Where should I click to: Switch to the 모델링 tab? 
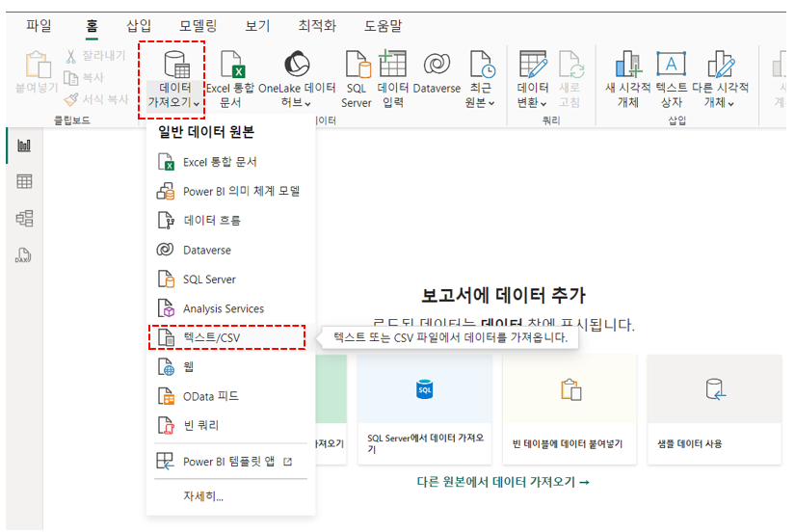click(x=198, y=25)
